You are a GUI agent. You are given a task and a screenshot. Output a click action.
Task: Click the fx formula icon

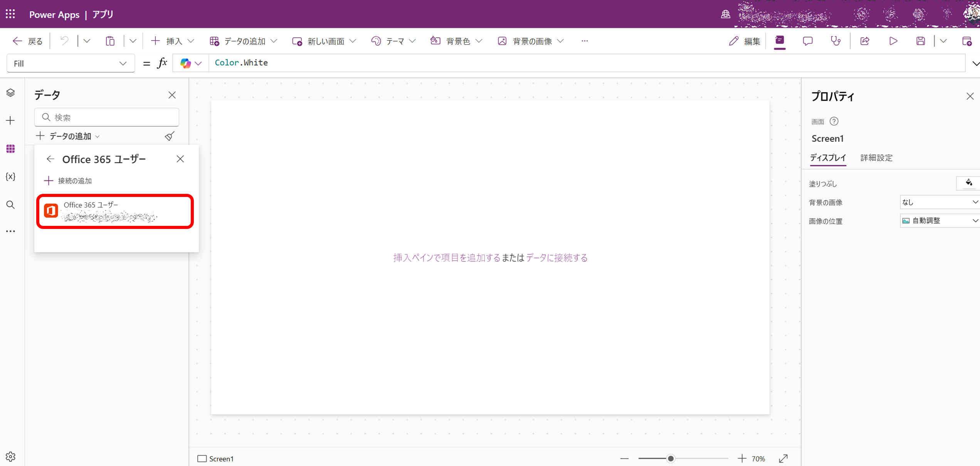162,63
